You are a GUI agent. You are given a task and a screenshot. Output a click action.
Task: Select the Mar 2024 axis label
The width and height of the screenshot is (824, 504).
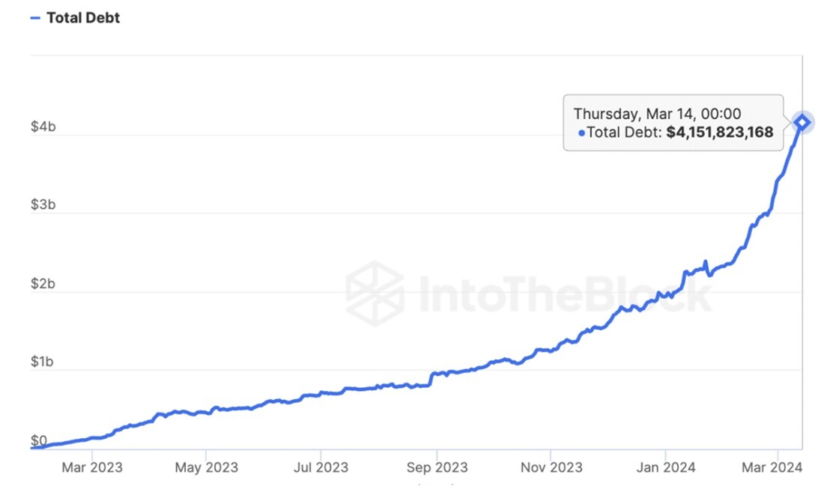772,467
